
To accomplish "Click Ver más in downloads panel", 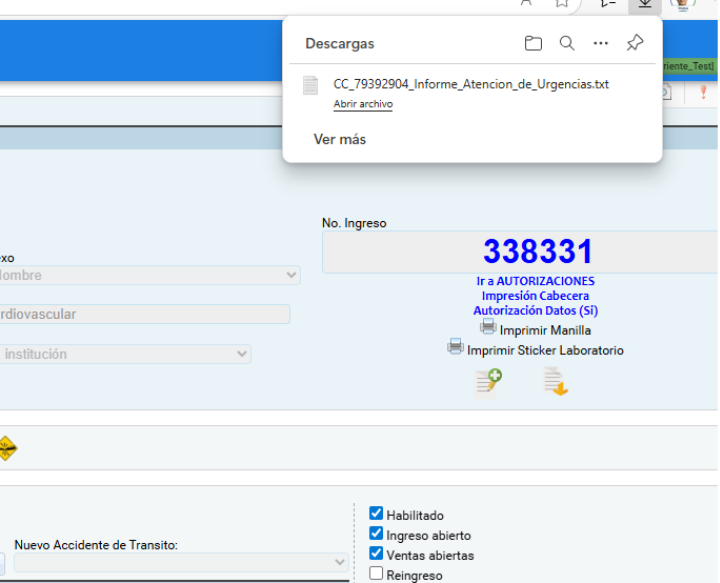I will (x=340, y=139).
